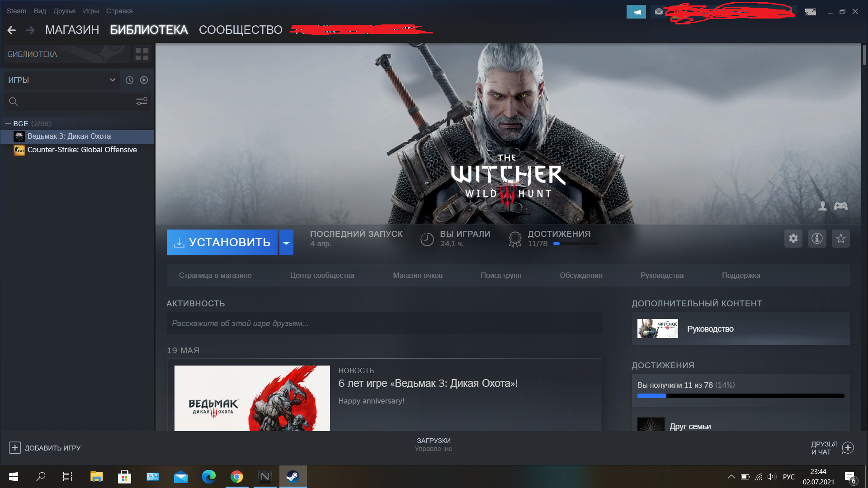This screenshot has width=868, height=488.
Task: Open the Друзья menu
Action: (64, 11)
